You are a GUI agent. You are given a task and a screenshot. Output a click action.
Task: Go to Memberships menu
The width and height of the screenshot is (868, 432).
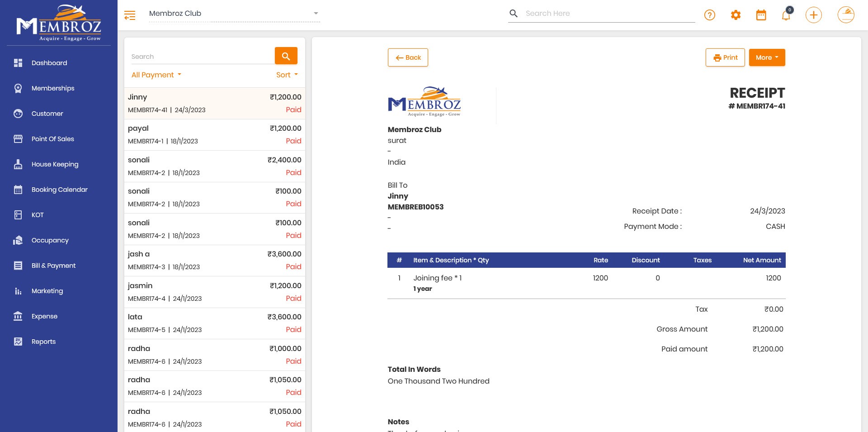(53, 88)
